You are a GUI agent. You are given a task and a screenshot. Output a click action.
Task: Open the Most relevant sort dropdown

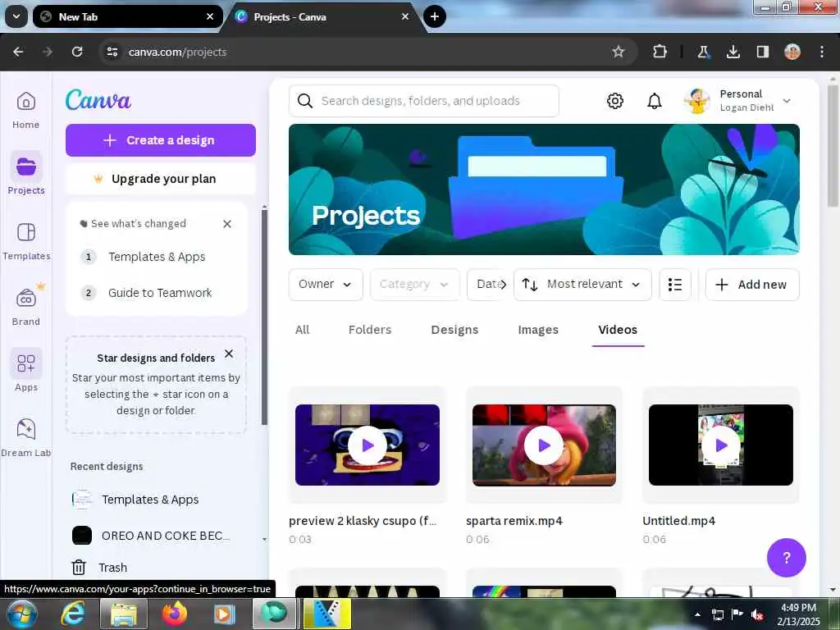(x=582, y=285)
